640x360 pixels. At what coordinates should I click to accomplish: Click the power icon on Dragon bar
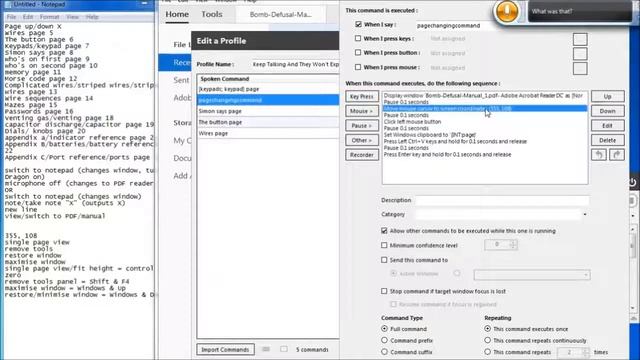[633, 182]
